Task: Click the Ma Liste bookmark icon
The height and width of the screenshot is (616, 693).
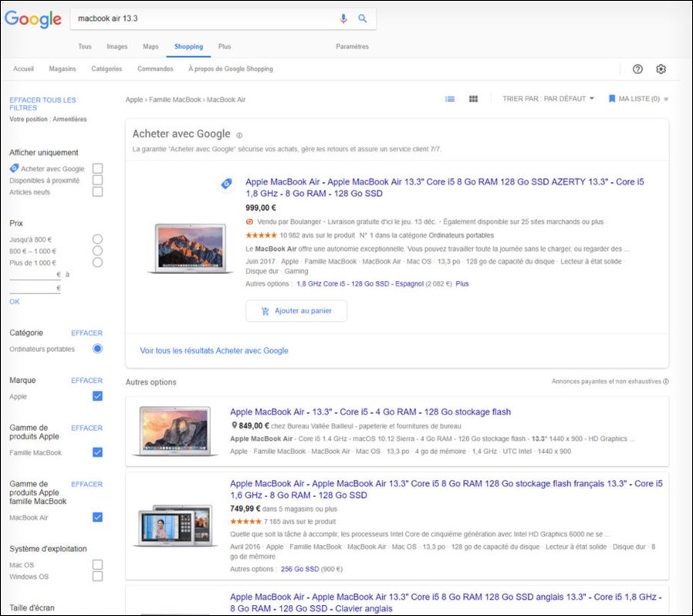Action: [612, 99]
